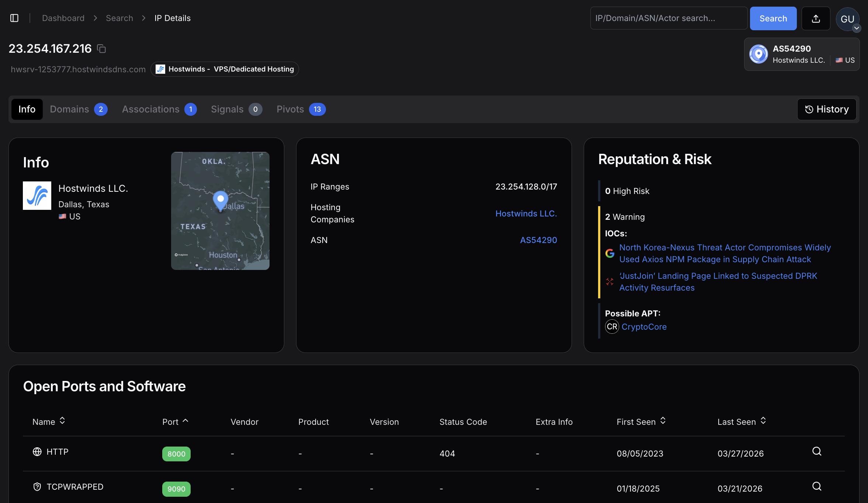Click the Hostwinds LLC. logo in Info

pyautogui.click(x=37, y=195)
